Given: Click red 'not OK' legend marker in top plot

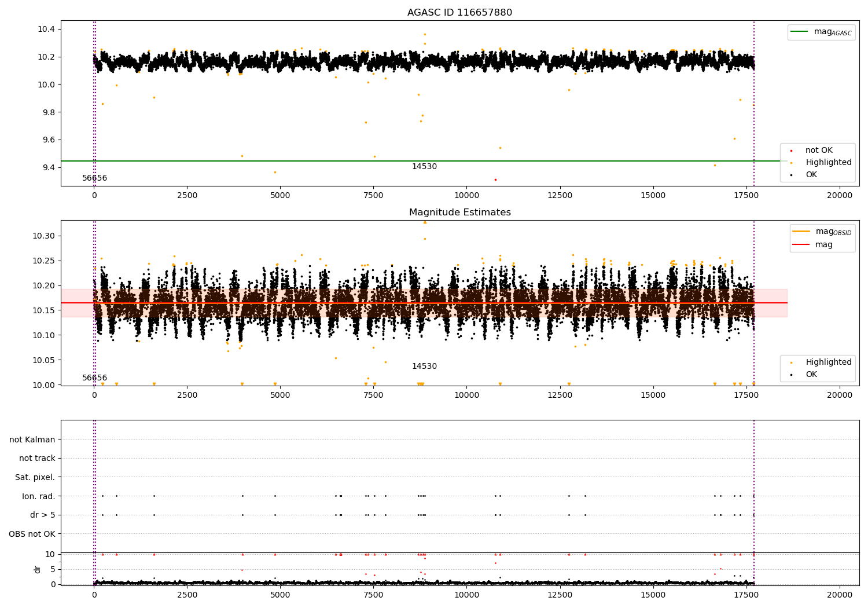Looking at the screenshot, I should click(x=791, y=151).
